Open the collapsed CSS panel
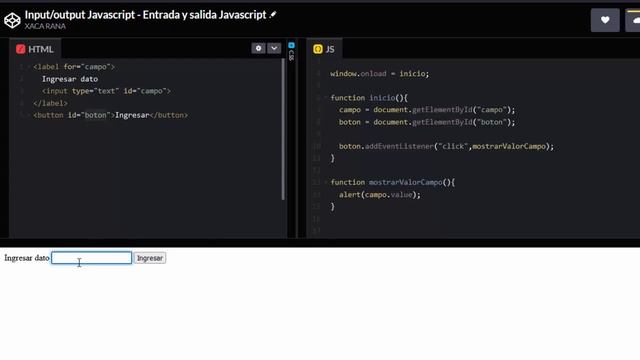Viewport: 640px width, 360px height. [291, 51]
